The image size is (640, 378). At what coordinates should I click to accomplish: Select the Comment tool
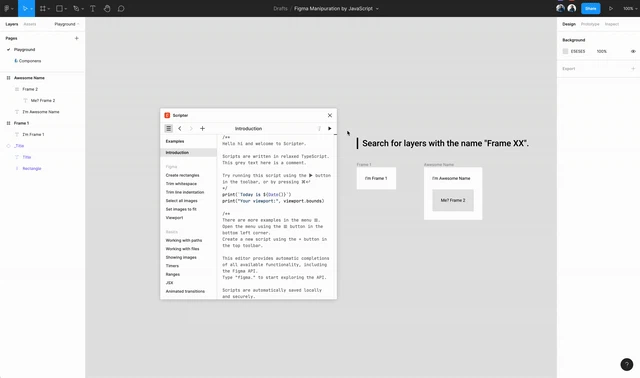click(x=121, y=8)
